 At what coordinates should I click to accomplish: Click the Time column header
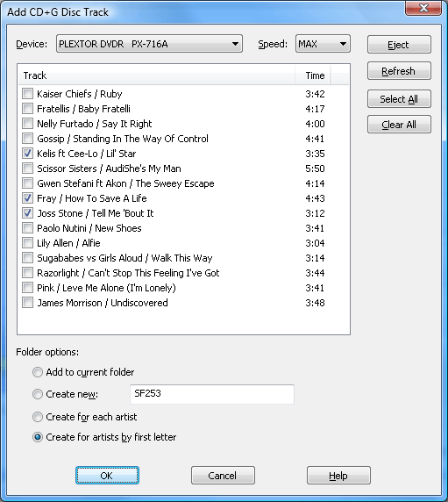click(x=313, y=75)
